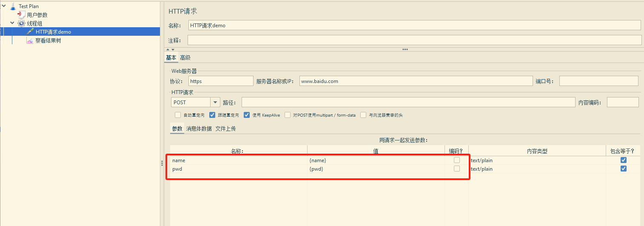Click the 内容编码 encoding field

tap(623, 102)
